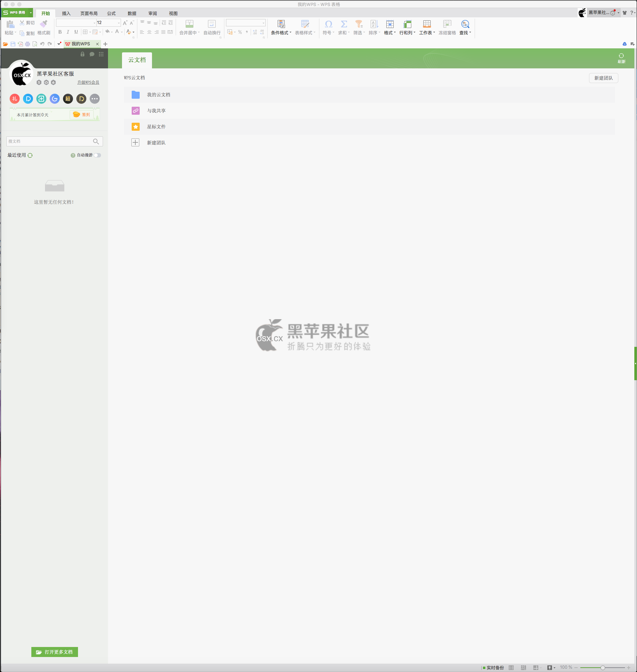This screenshot has width=637, height=672.
Task: Click the gray more (…) circle icon
Action: click(x=95, y=98)
